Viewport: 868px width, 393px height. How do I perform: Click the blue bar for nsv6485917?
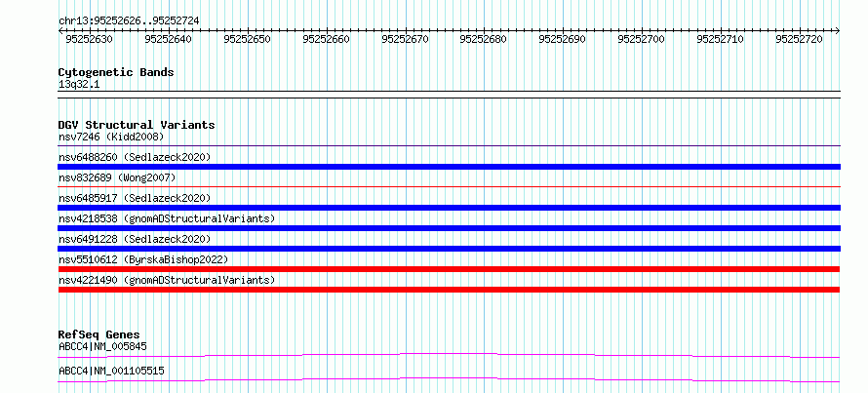449,208
